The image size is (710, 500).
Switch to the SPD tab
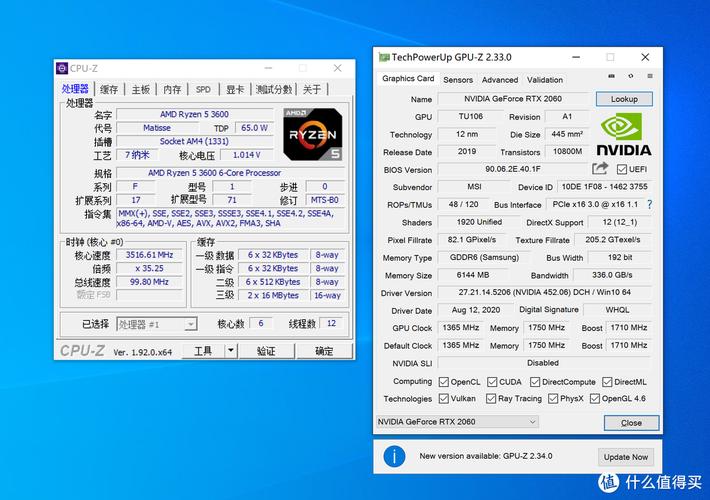click(203, 90)
